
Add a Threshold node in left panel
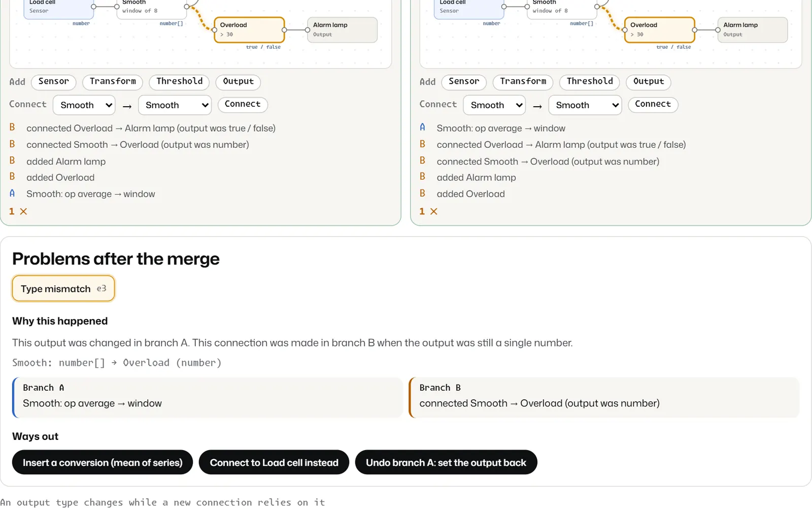tap(180, 82)
